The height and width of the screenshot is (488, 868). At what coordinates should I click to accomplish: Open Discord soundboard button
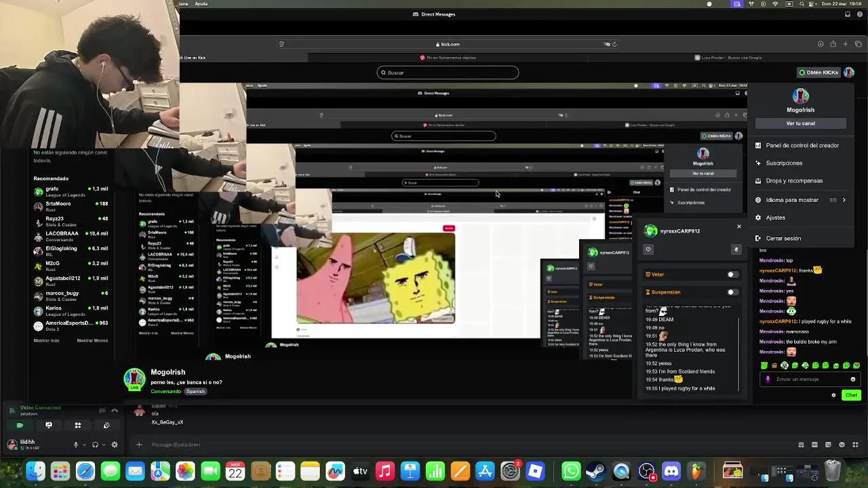[106, 425]
